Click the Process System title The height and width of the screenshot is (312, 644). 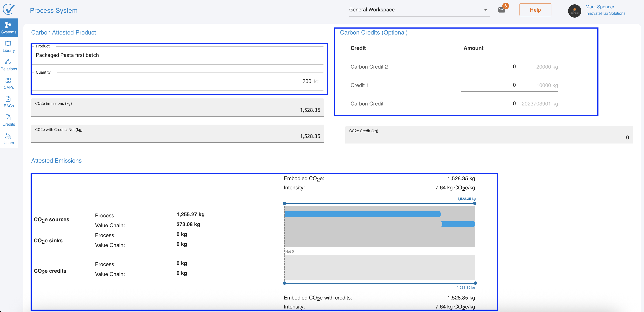54,11
